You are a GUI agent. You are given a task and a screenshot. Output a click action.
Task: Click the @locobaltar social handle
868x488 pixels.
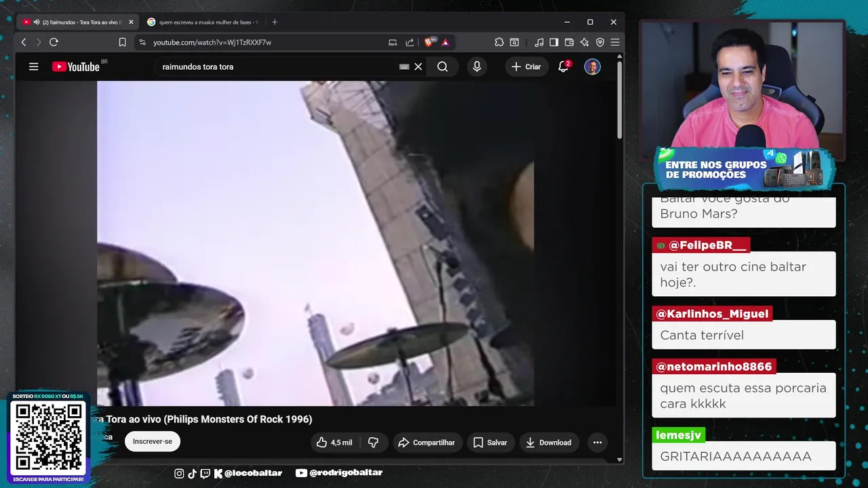pos(253,473)
